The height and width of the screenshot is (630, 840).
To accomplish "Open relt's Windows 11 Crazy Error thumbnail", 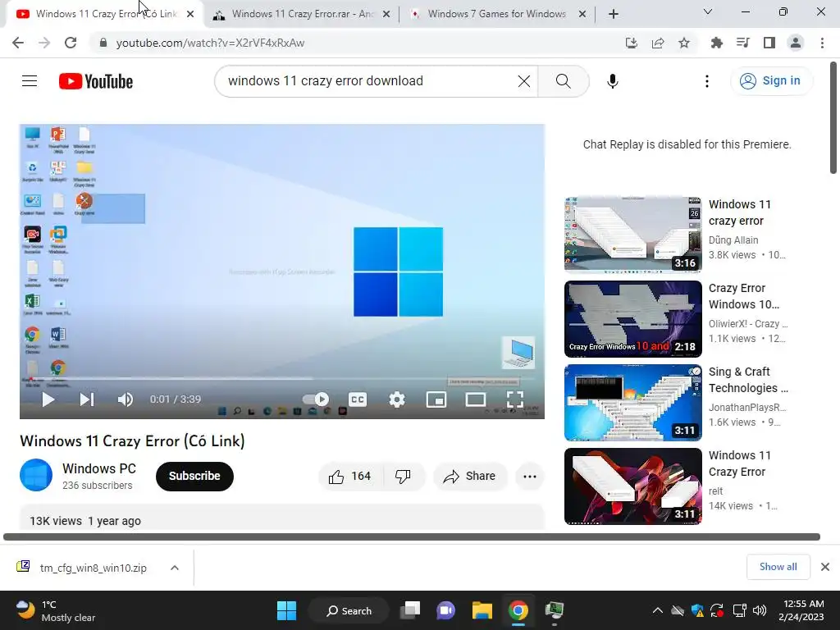I will (632, 486).
